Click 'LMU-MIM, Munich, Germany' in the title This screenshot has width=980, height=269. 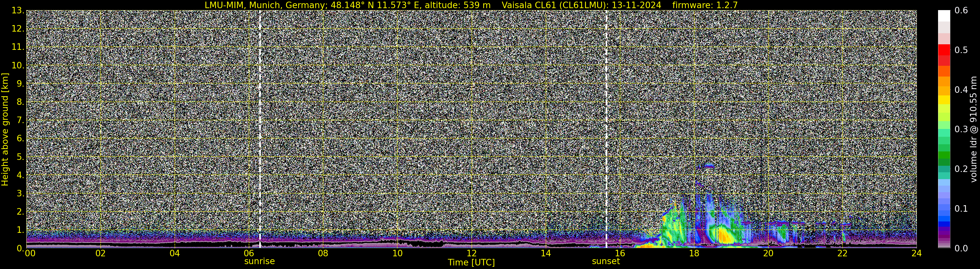click(265, 5)
